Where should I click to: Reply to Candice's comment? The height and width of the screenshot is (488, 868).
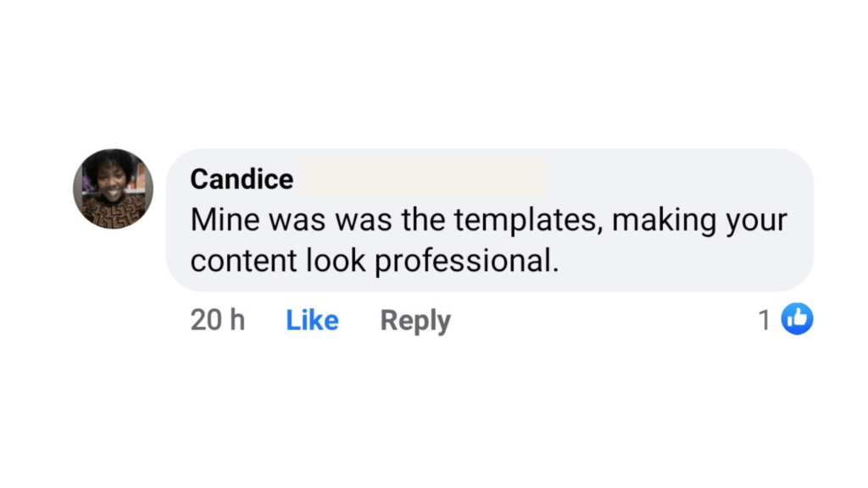tap(415, 320)
